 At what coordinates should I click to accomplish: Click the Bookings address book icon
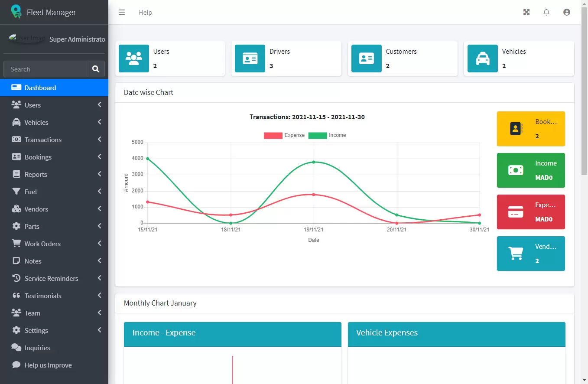(516, 129)
